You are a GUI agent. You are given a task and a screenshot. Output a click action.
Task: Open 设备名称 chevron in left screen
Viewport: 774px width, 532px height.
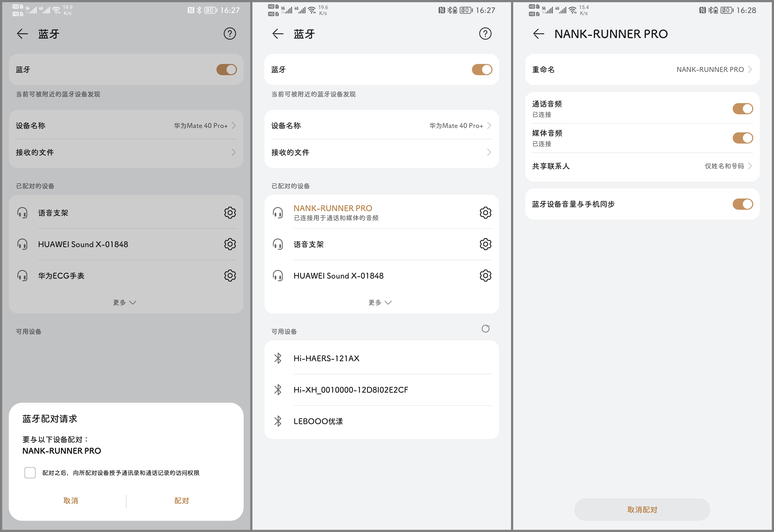(234, 126)
